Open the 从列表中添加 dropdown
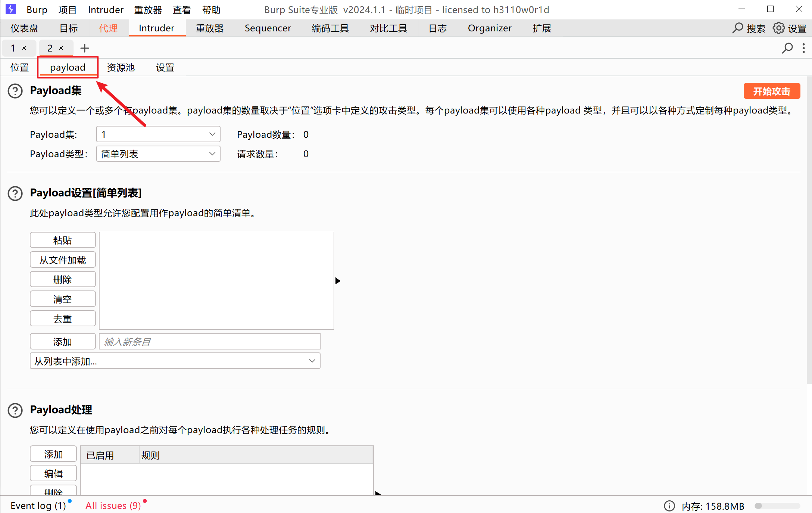812x513 pixels. coord(175,361)
